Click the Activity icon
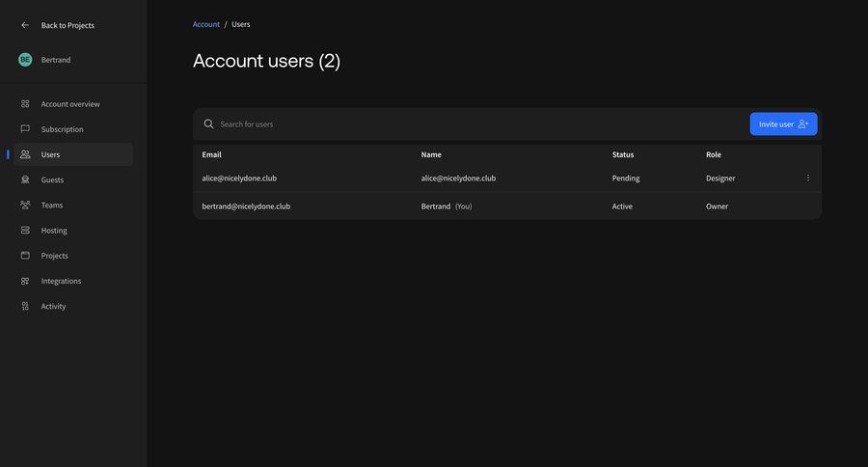The height and width of the screenshot is (467, 868). coord(25,306)
